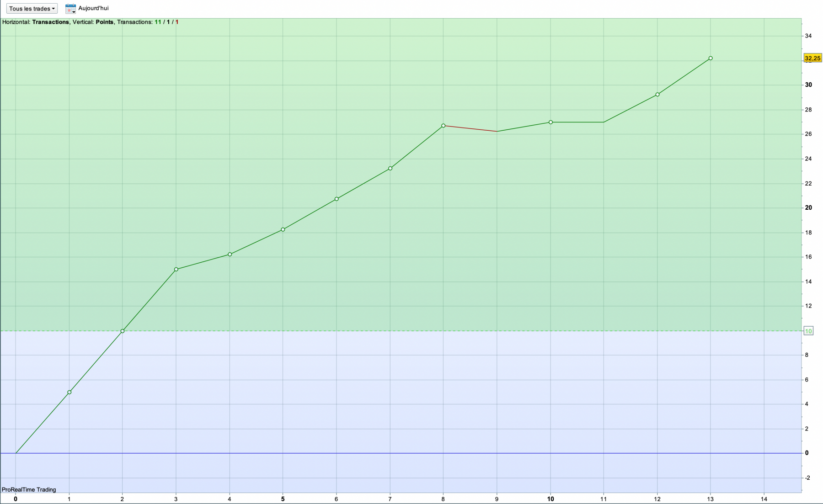
Task: Click the horizontal axis label '14'
Action: 764,499
